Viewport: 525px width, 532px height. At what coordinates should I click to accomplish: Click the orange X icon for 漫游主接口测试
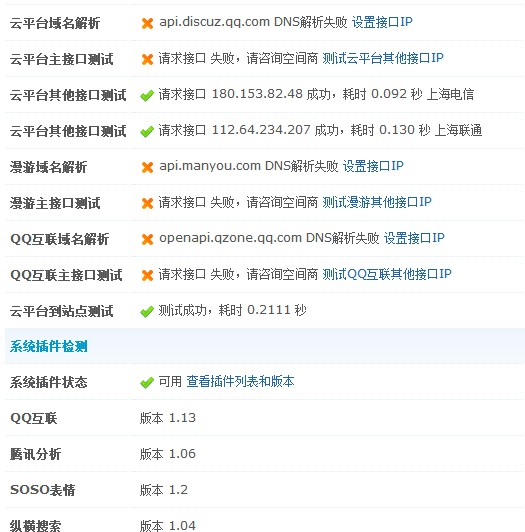147,203
